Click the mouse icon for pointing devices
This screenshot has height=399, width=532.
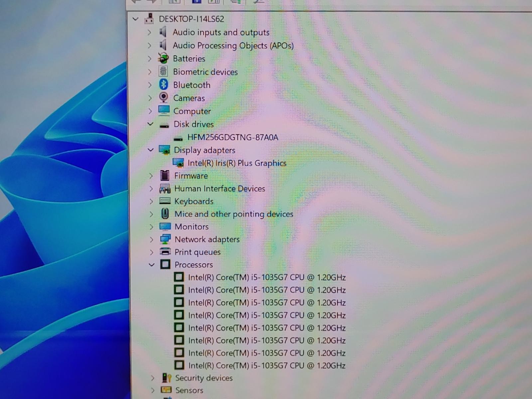coord(165,213)
